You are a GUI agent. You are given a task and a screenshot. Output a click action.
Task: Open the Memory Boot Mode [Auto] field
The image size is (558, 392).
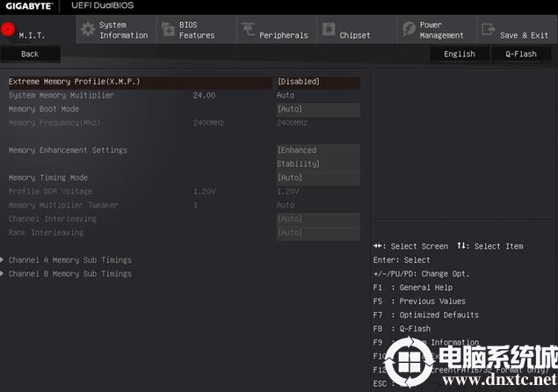318,109
